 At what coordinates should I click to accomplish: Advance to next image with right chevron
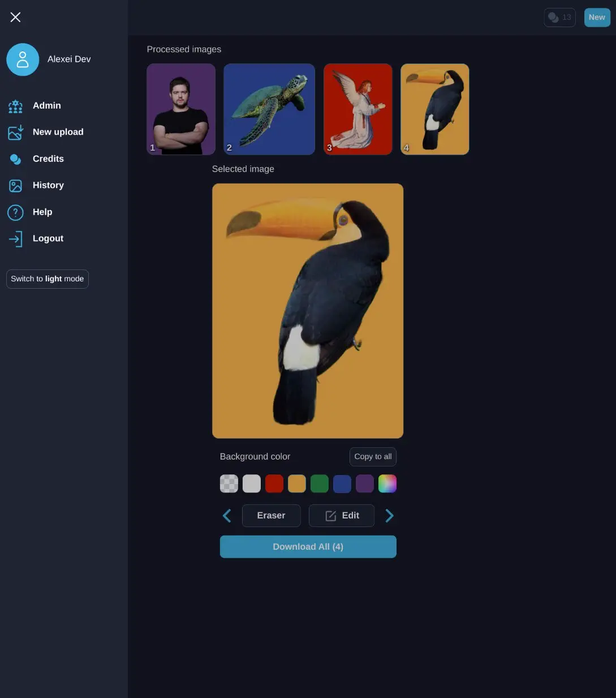click(389, 516)
